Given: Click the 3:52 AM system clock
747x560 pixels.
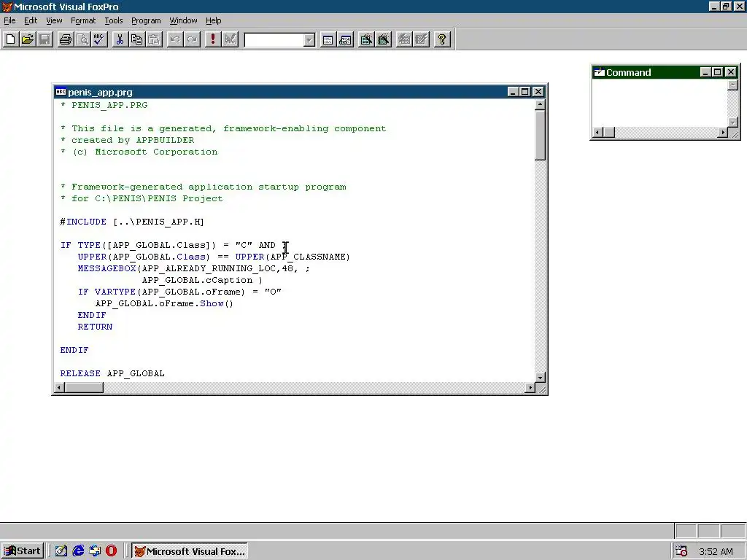Looking at the screenshot, I should click(716, 551).
